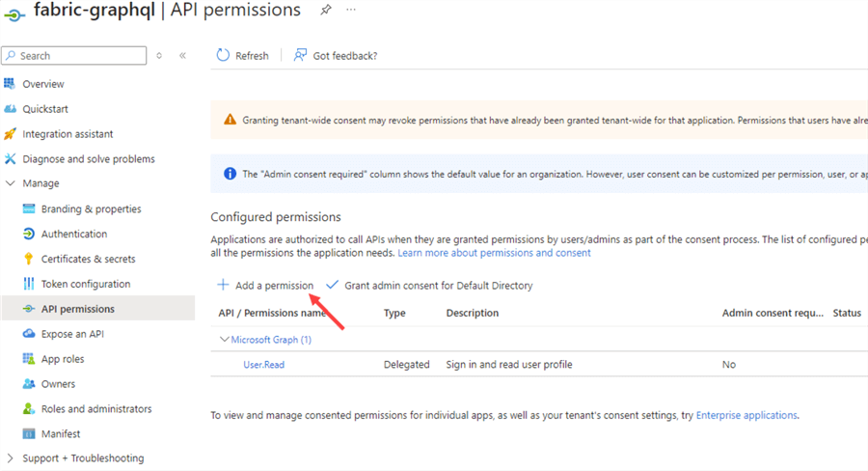This screenshot has height=471, width=868.
Task: Collapse the sidebar using the double chevron
Action: click(182, 56)
